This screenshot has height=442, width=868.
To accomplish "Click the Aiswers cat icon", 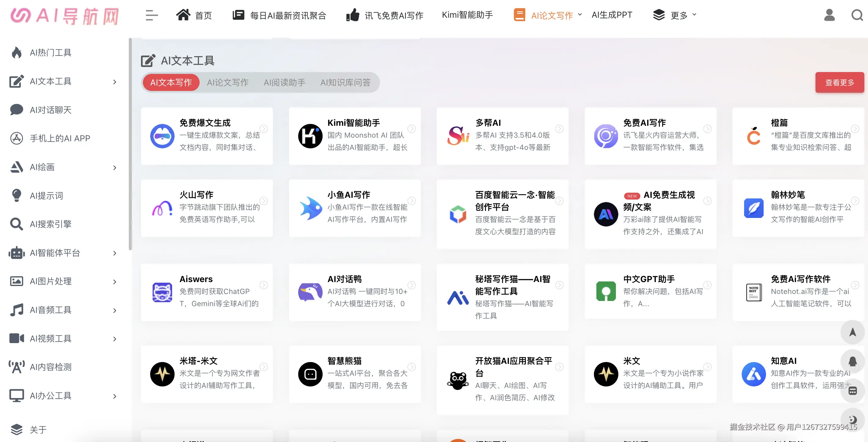I will point(162,292).
